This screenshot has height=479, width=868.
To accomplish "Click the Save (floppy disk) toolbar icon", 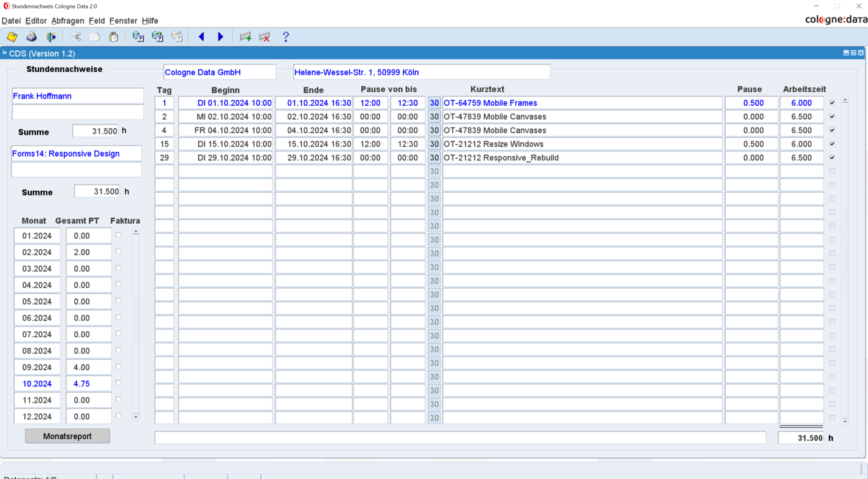I will (12, 37).
